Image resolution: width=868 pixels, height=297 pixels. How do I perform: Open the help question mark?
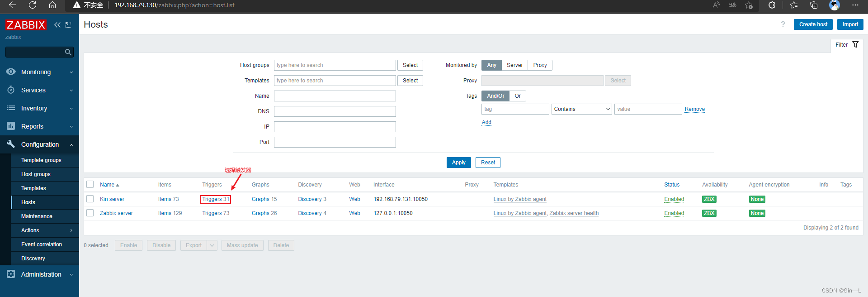pyautogui.click(x=783, y=24)
